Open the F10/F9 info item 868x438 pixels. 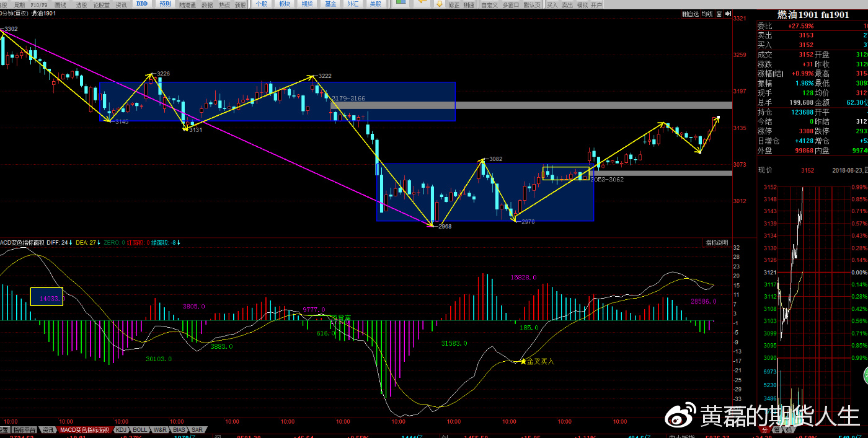tap(40, 4)
